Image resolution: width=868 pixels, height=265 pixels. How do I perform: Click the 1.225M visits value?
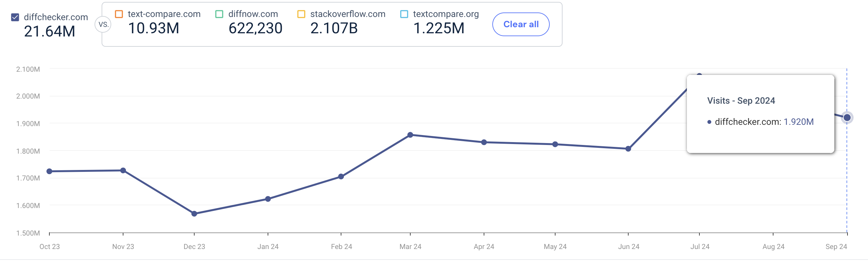[x=439, y=28]
